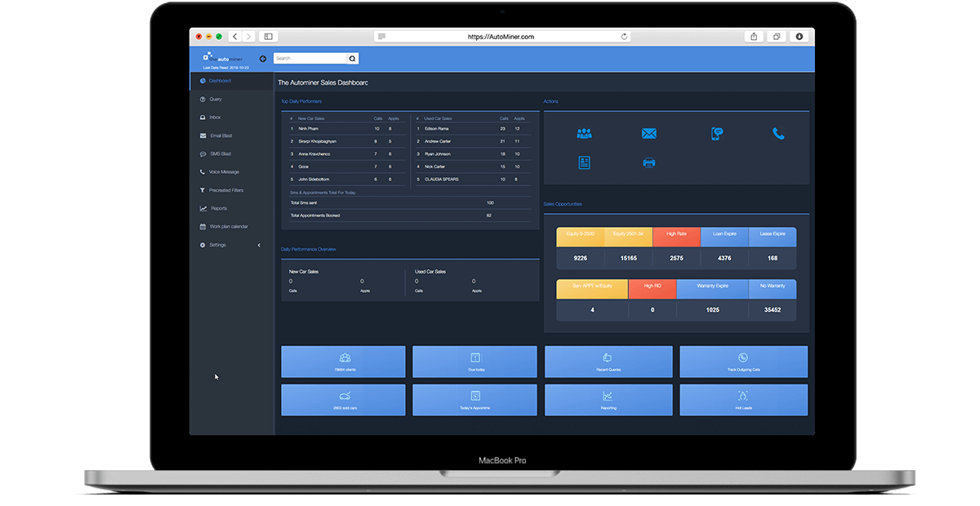Screen dimensions: 980x506
Task: Go forward with the browser forward arrow
Action: click(248, 37)
